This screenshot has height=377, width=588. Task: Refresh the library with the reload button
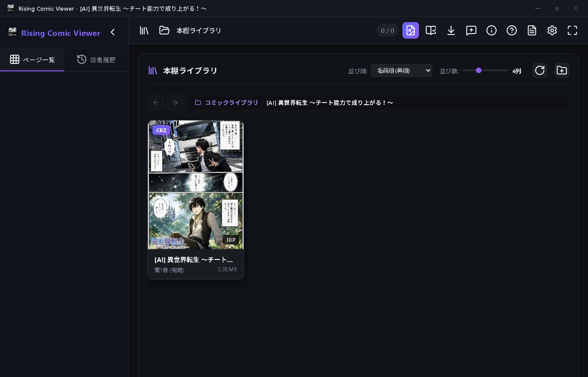540,70
